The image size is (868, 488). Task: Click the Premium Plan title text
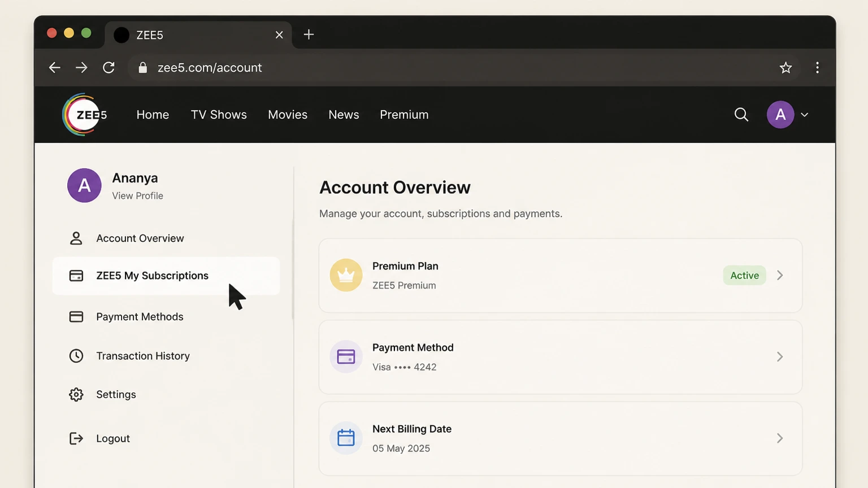(405, 266)
